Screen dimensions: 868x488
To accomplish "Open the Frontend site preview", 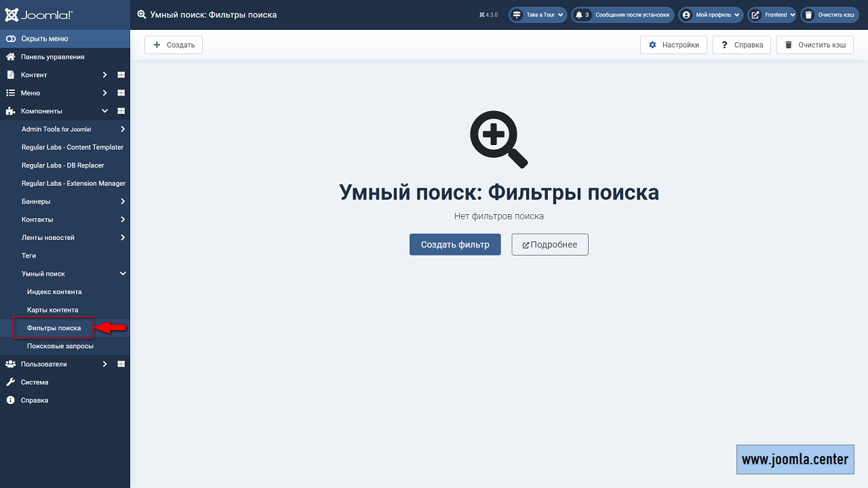I will [x=772, y=15].
